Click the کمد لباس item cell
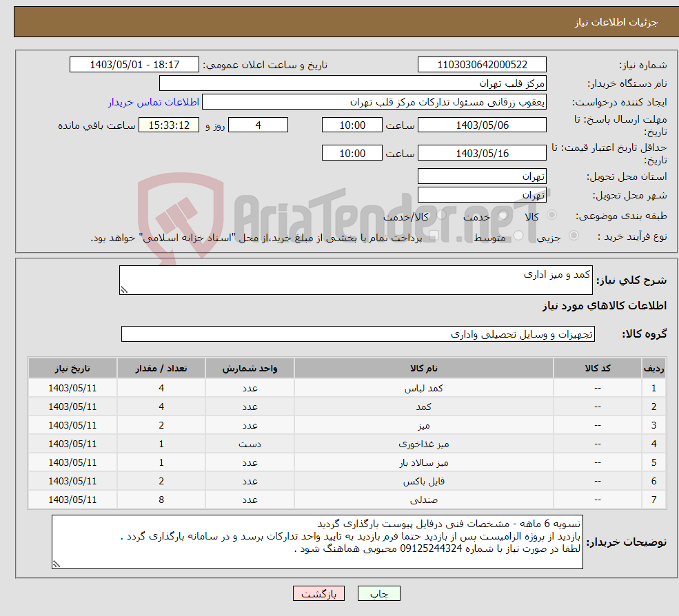This screenshot has width=679, height=616. click(423, 389)
